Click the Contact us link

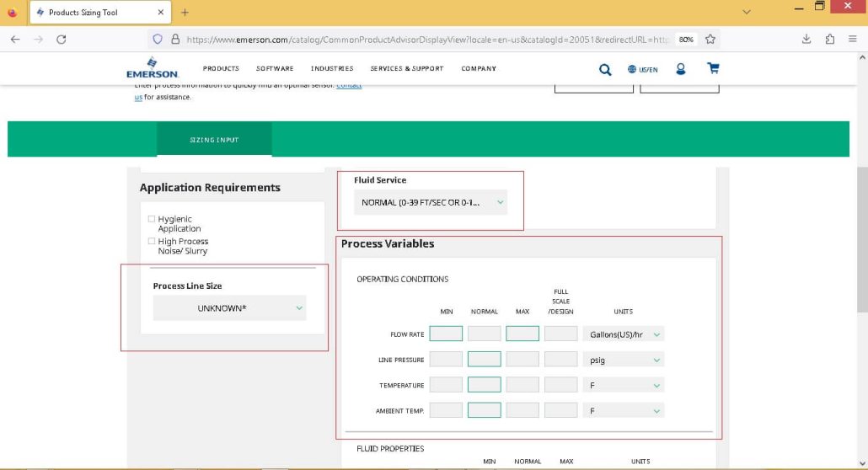[349, 85]
